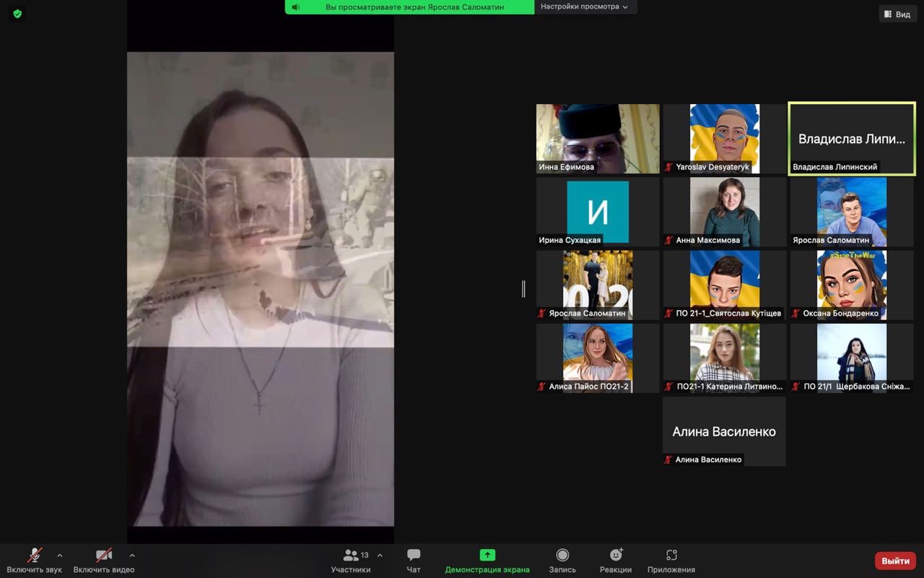Click muted mic icon on Щербакова Сніжа...
The image size is (924, 578).
click(796, 387)
